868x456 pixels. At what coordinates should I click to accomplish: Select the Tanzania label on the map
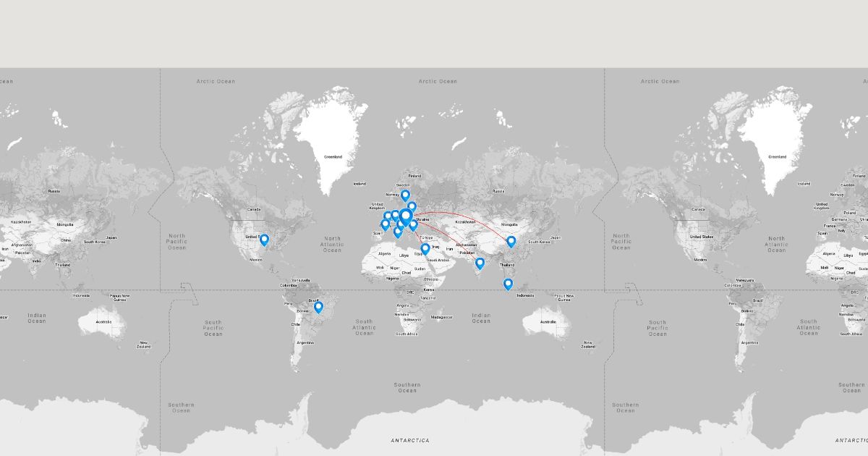pos(427,298)
